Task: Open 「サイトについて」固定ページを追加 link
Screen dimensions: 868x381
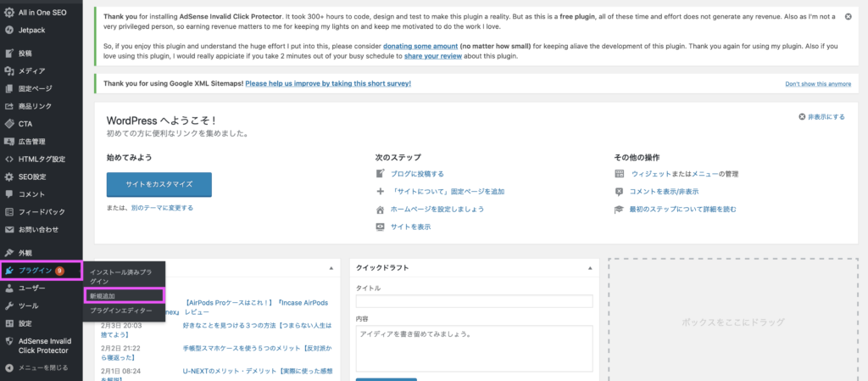Action: point(448,192)
